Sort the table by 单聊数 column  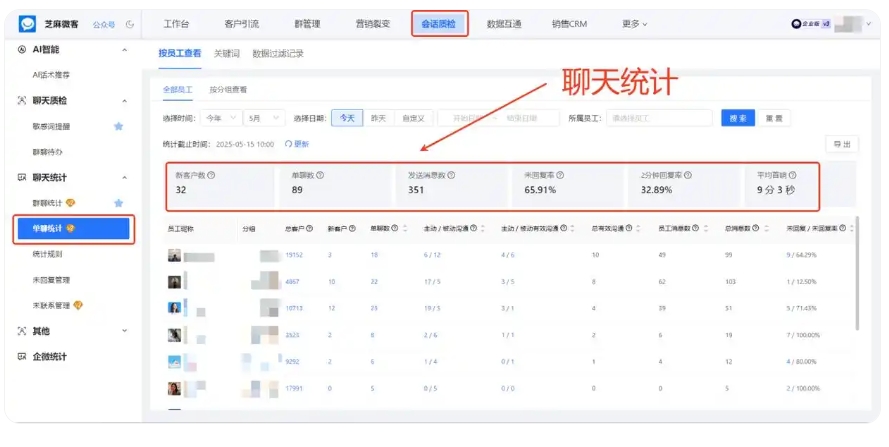pyautogui.click(x=405, y=228)
